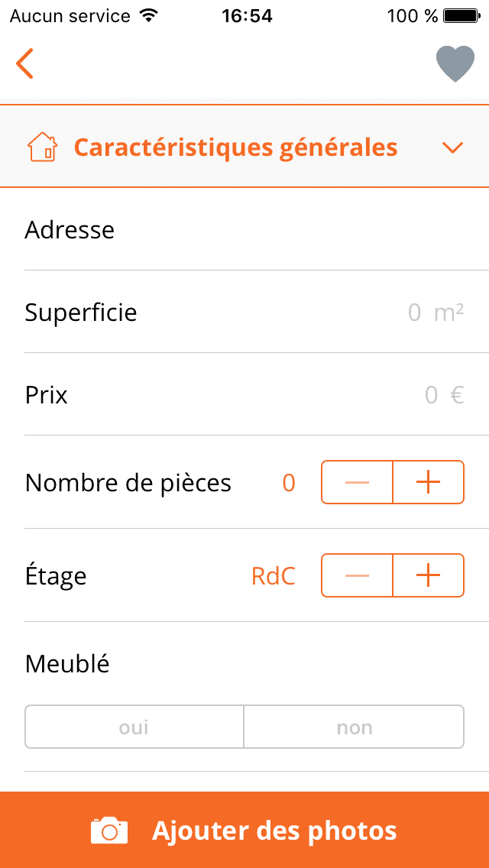This screenshot has width=489, height=868.
Task: Tap the RdC floor value
Action: (273, 576)
